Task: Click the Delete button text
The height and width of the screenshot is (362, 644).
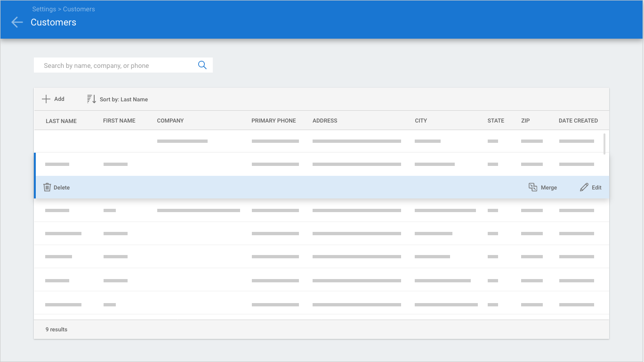Action: tap(62, 188)
